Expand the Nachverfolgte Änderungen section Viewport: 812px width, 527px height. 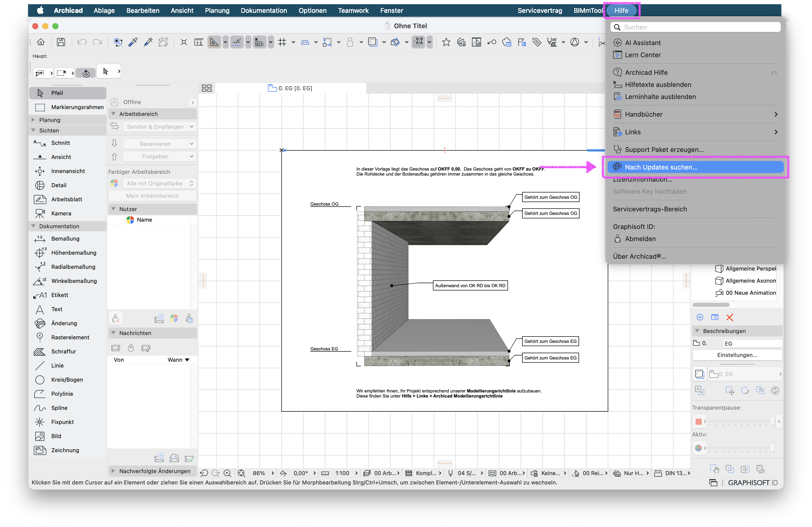coord(114,471)
